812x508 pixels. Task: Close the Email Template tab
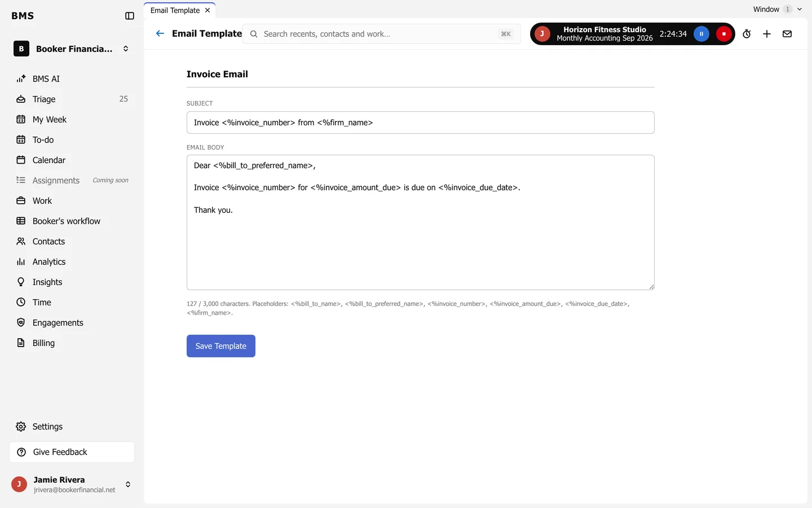click(208, 10)
